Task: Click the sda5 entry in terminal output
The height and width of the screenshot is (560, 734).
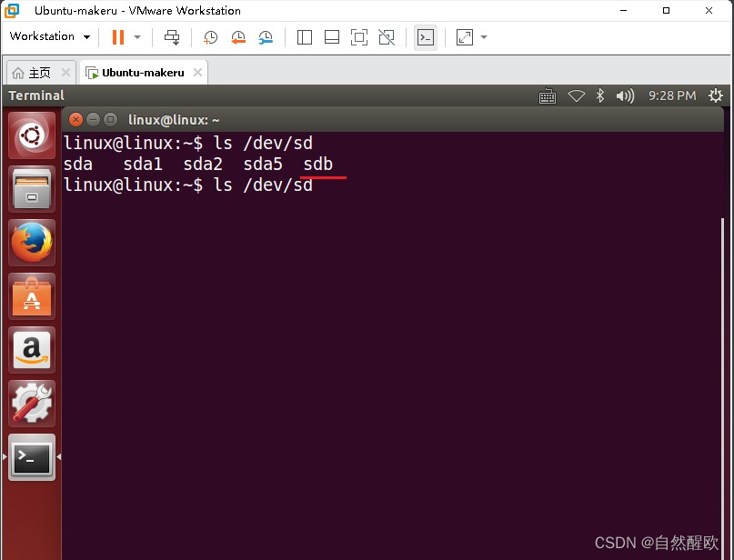Action: click(263, 165)
